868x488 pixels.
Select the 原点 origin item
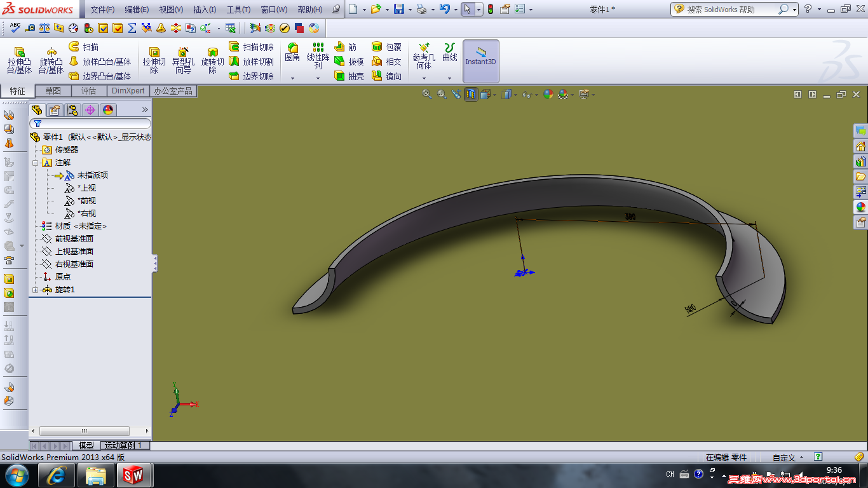click(x=57, y=277)
